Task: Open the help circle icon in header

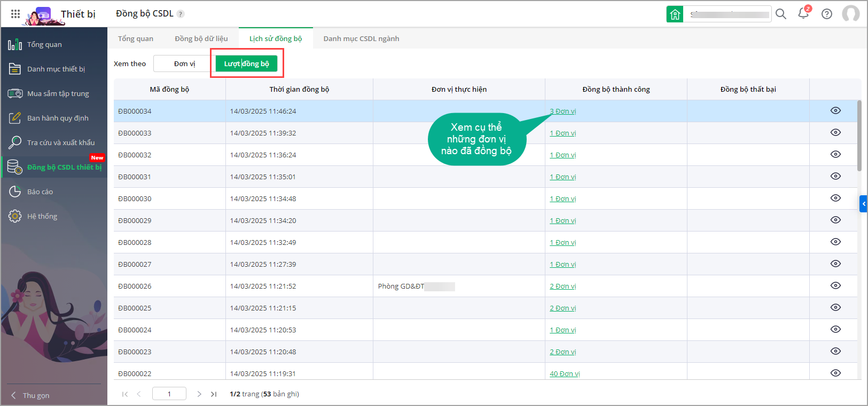Action: pos(827,14)
